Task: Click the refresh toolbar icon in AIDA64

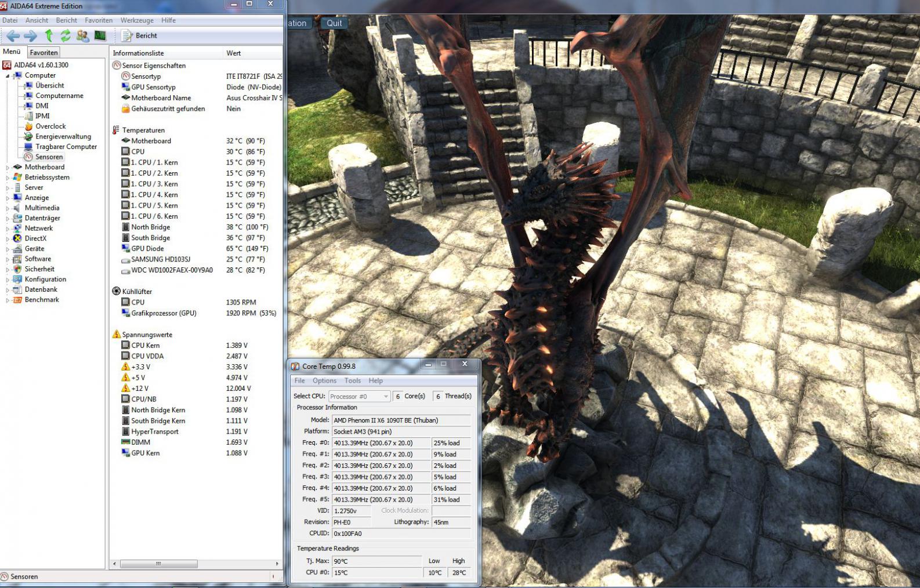Action: [x=66, y=35]
